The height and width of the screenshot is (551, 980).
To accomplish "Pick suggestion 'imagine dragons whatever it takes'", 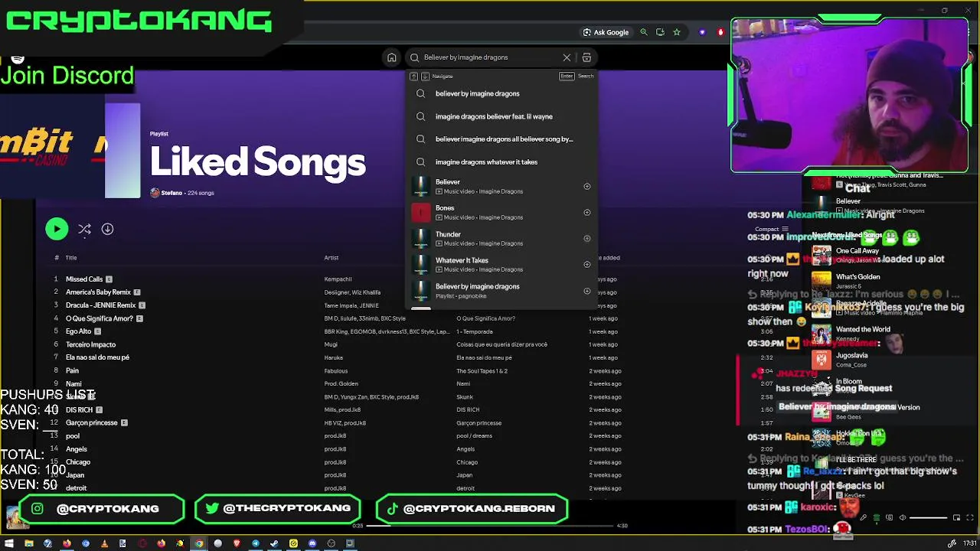I will (486, 162).
